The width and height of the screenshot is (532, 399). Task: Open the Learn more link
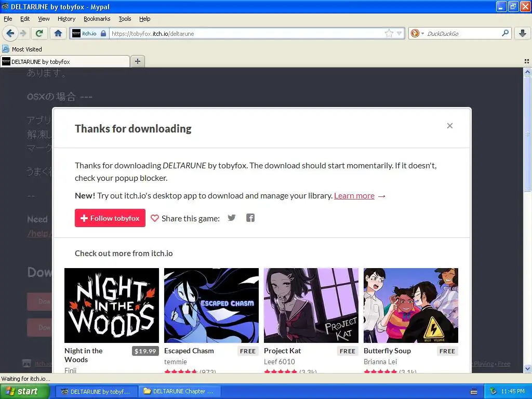(x=354, y=196)
